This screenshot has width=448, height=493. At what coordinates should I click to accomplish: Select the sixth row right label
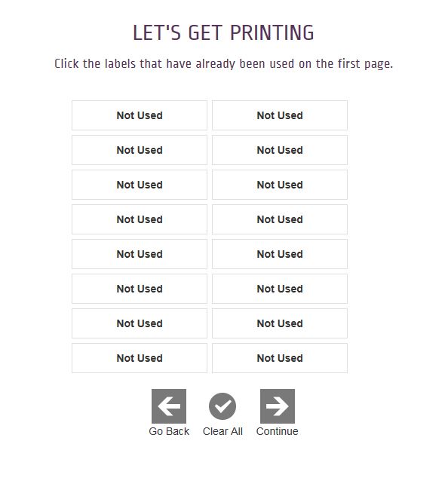point(280,289)
